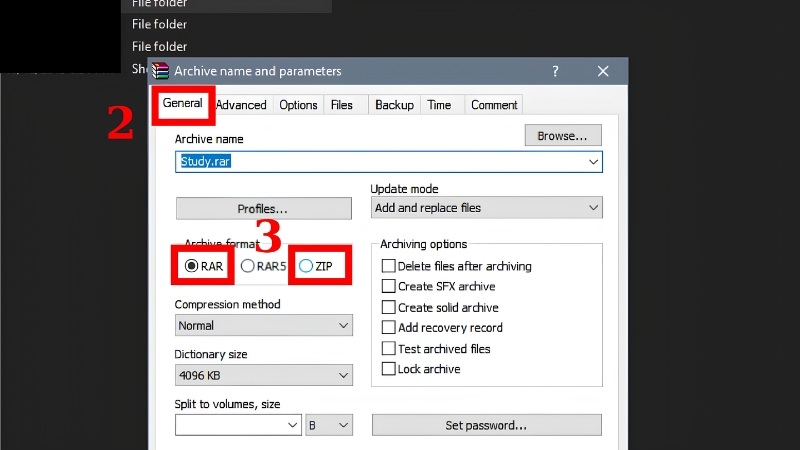Click the Update mode label
800x450 pixels.
(404, 189)
